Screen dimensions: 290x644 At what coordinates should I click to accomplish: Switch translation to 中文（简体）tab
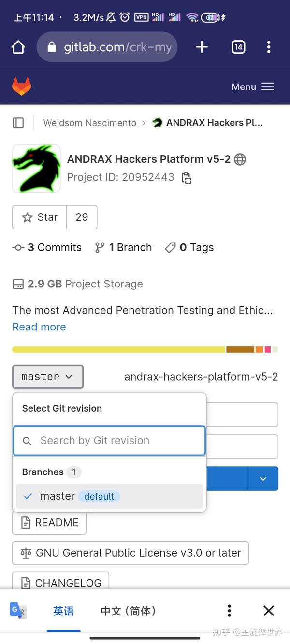[128, 611]
